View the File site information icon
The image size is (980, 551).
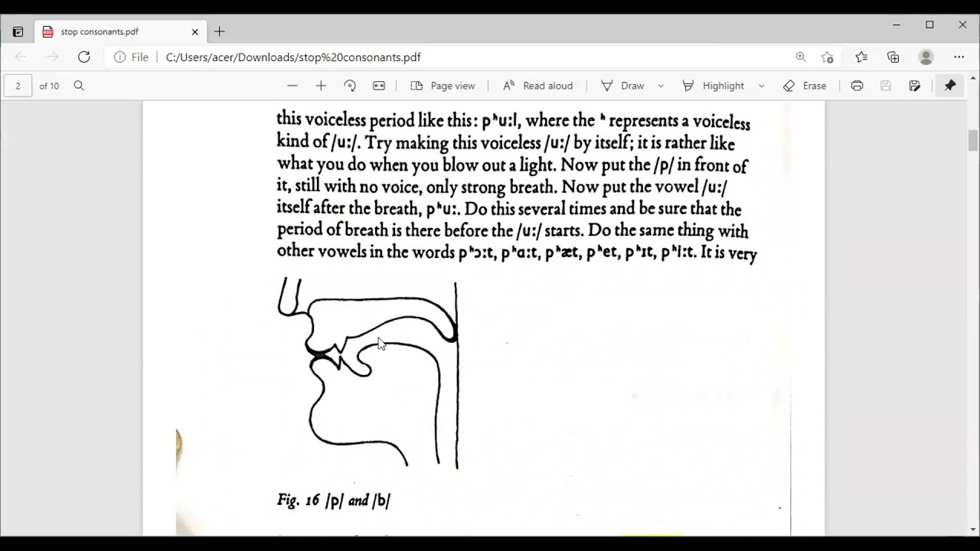click(x=131, y=57)
